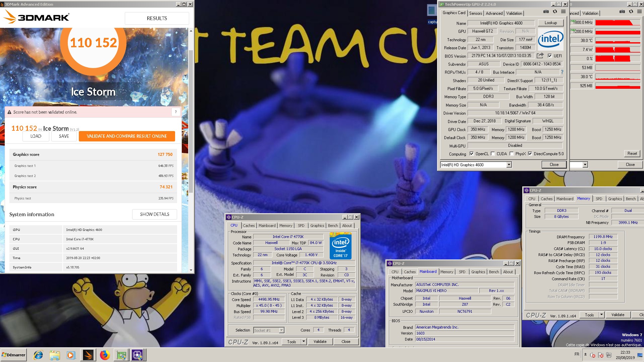The width and height of the screenshot is (644, 362).
Task: Toggle the CUDA checkbox
Action: pos(493,154)
